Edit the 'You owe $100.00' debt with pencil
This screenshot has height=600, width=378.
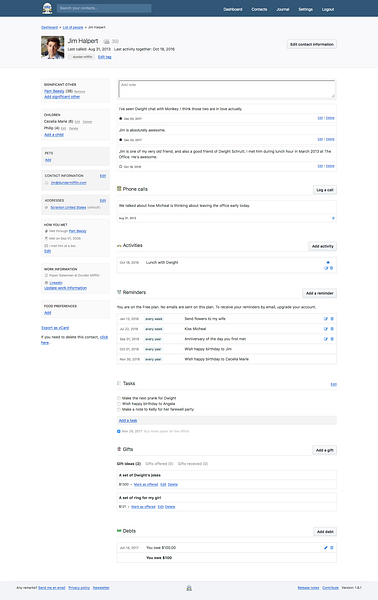coord(326,548)
